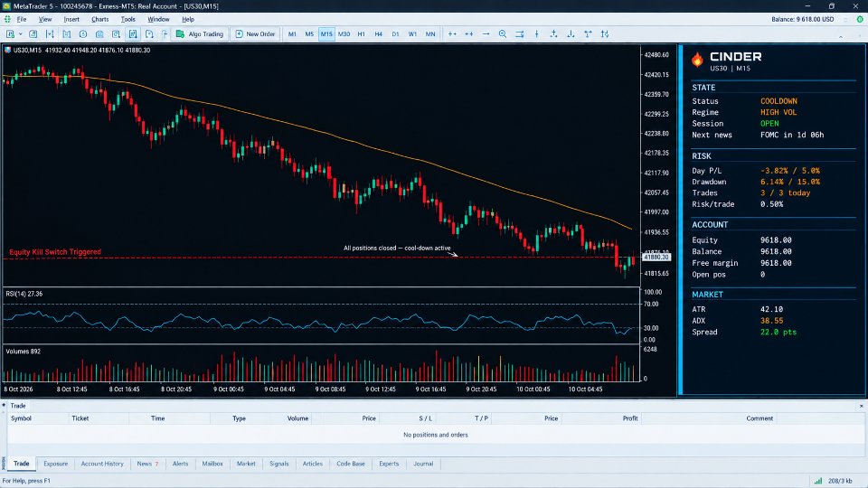Click the green circle icon beside Balance
Viewport: 868px width, 488px height.
[860, 19]
